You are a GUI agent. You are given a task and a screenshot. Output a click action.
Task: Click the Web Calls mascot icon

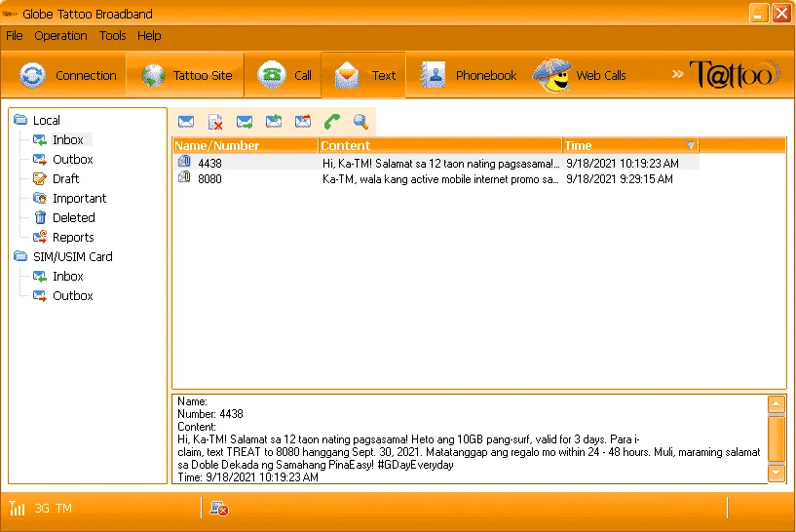coord(551,75)
